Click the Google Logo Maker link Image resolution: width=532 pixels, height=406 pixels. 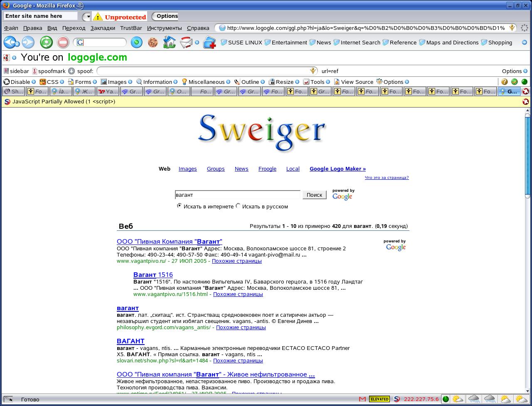337,169
